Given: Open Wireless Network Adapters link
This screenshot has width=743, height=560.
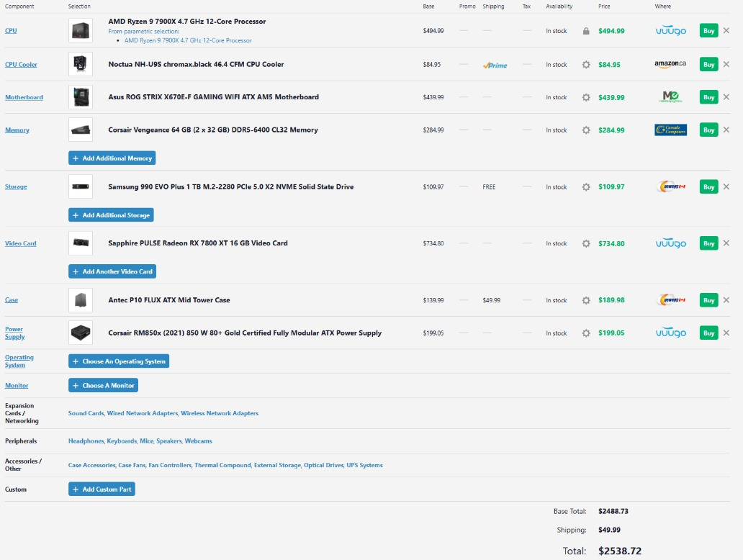Looking at the screenshot, I should pyautogui.click(x=220, y=413).
